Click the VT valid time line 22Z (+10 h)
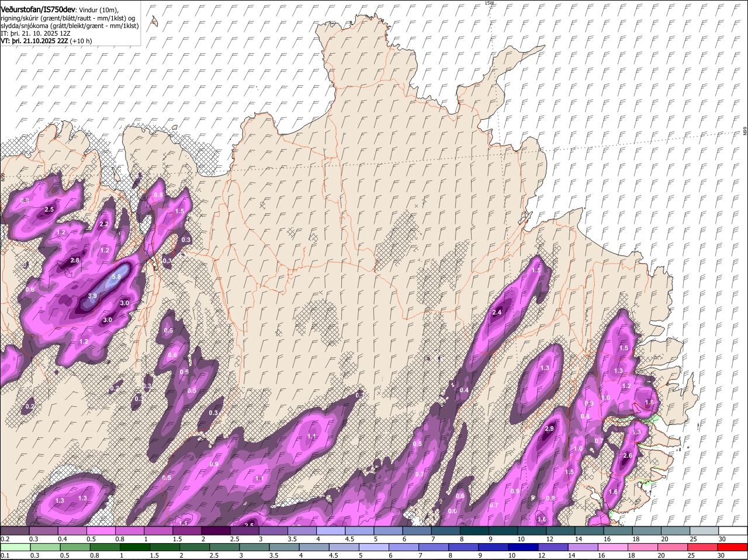The width and height of the screenshot is (748, 560). click(x=46, y=41)
